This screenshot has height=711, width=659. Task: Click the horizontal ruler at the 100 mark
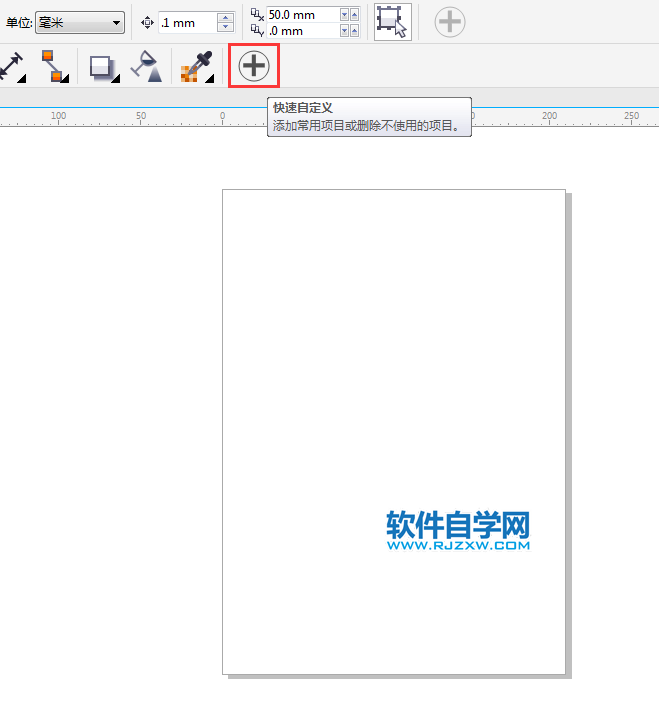pyautogui.click(x=58, y=117)
